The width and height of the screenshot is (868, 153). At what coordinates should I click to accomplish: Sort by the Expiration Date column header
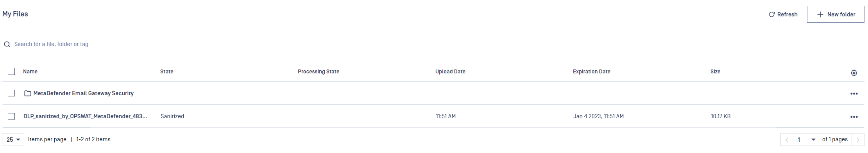pyautogui.click(x=591, y=71)
